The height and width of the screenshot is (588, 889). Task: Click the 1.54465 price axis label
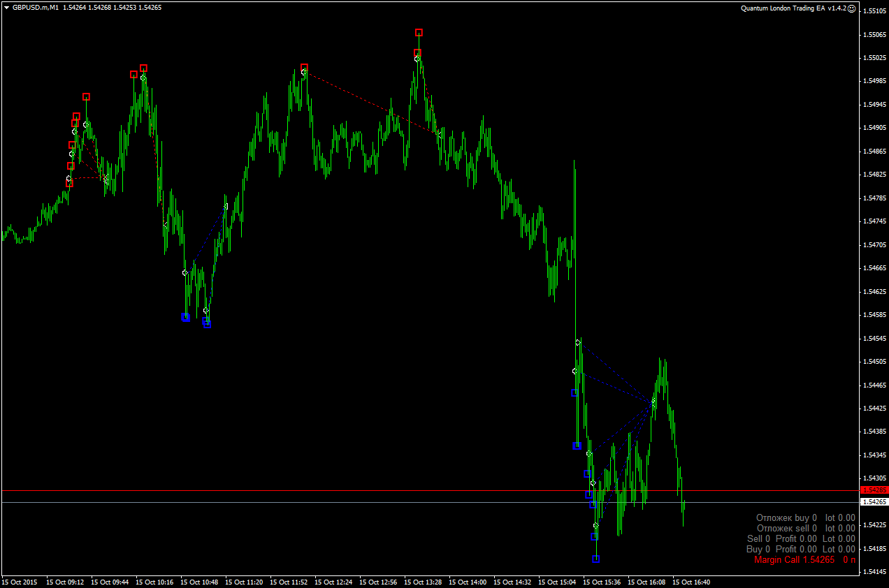tap(876, 385)
